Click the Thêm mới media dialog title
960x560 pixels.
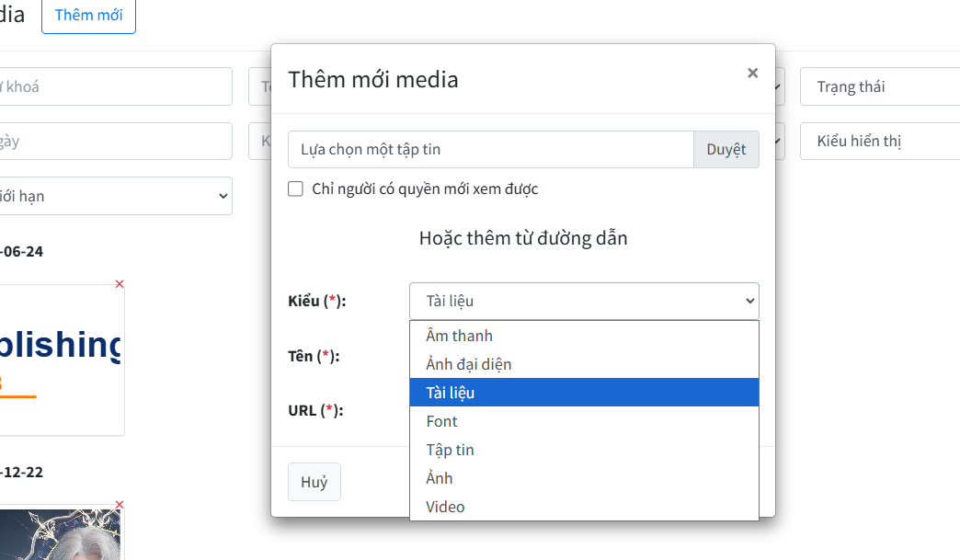pyautogui.click(x=373, y=80)
